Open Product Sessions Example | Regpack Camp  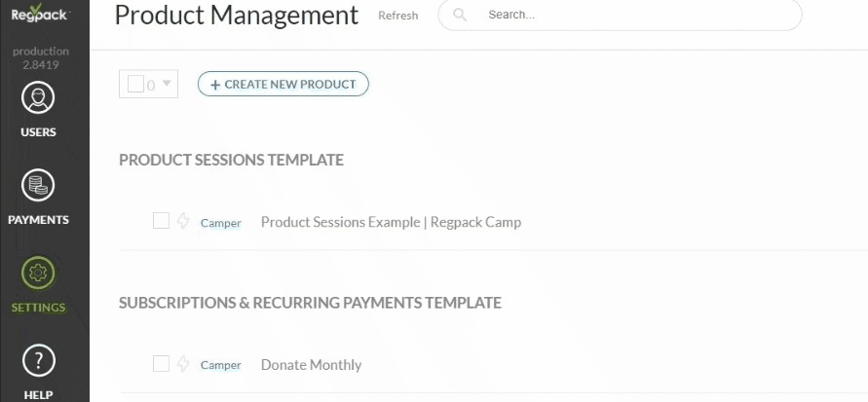tap(391, 222)
